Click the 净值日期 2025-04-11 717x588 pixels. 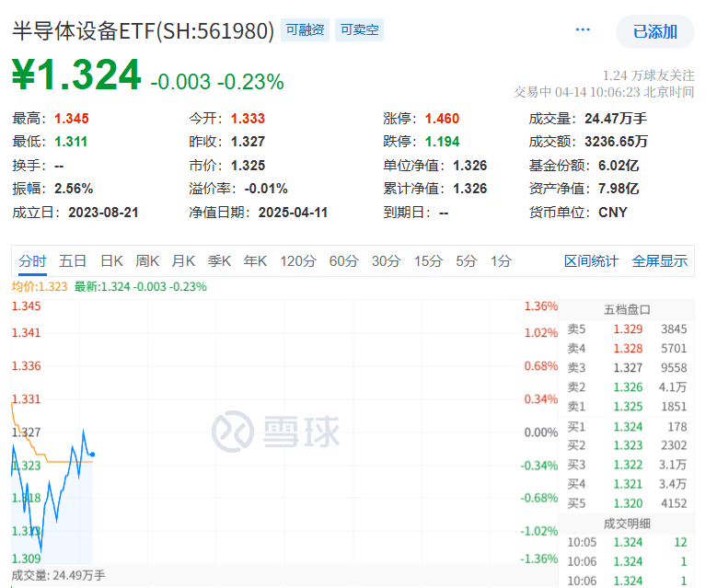pos(293,213)
